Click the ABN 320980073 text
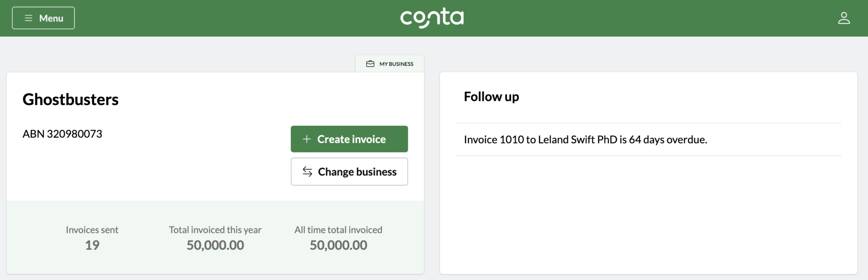Screen dimensions: 868x280 [x=62, y=133]
